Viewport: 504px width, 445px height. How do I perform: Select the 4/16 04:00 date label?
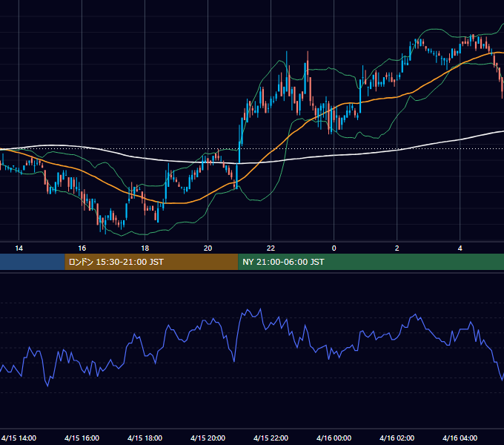tap(460, 438)
